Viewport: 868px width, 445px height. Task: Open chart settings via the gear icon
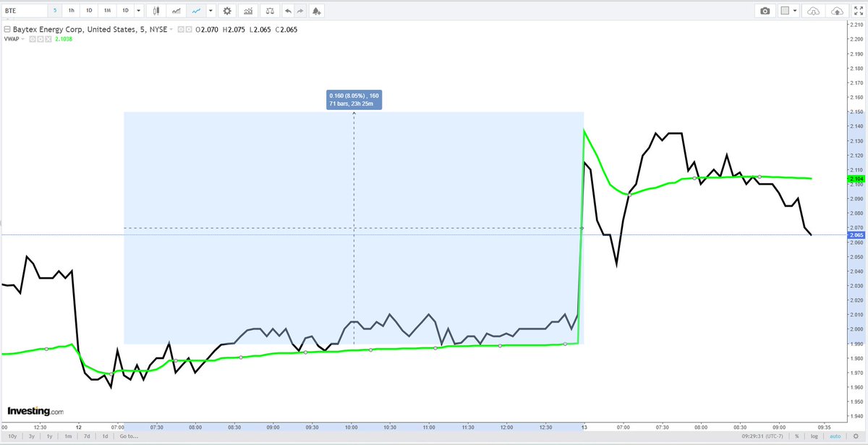coord(226,10)
